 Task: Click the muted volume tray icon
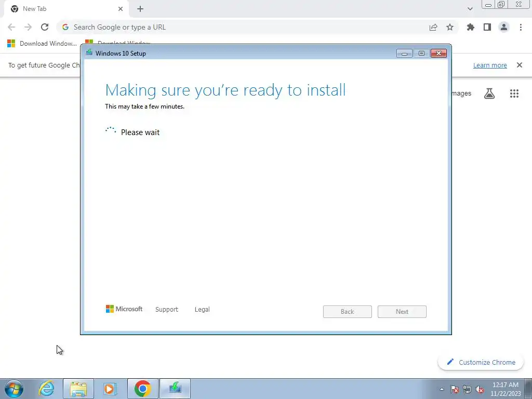[480, 389]
